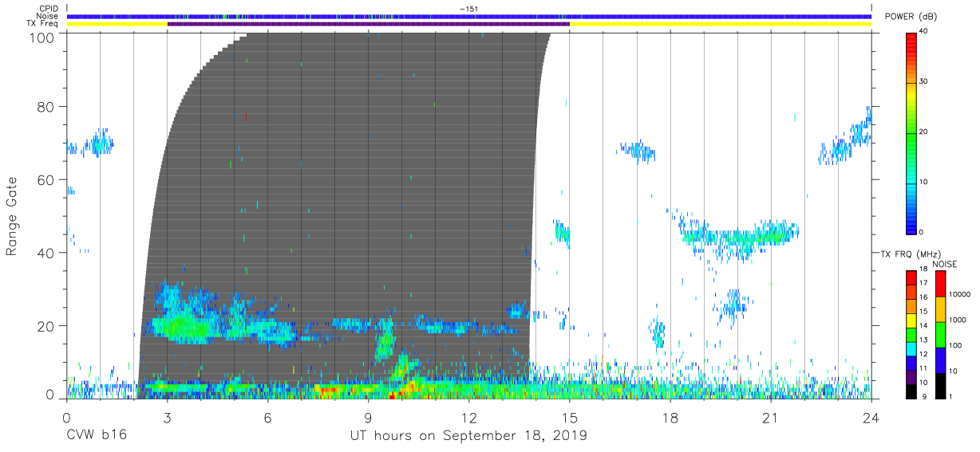
Task: Click the CPID value '-151'
Action: [468, 9]
